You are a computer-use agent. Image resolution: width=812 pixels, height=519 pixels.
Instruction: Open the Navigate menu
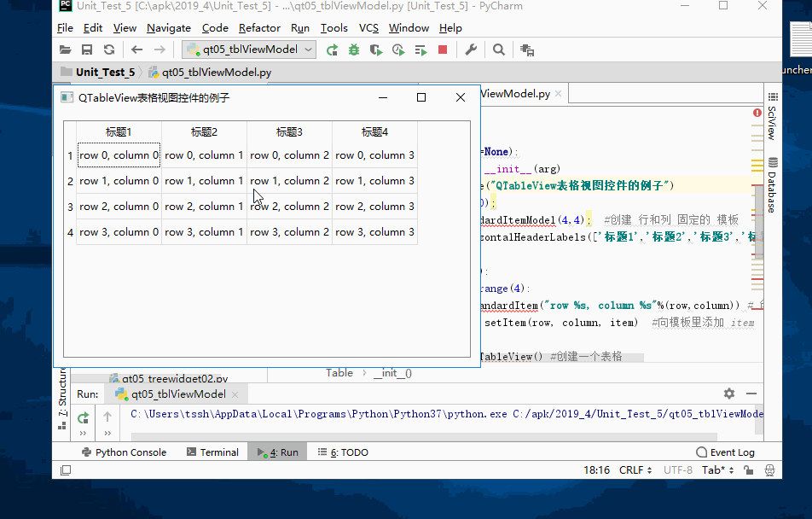169,28
